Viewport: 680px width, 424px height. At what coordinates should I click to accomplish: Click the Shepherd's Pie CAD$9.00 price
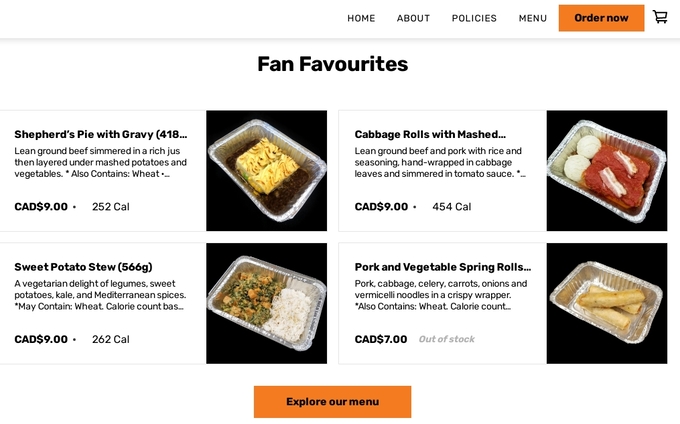[41, 207]
